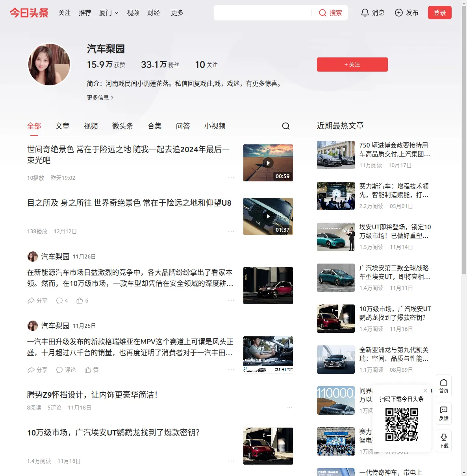
Task: Click the 登录 login button
Action: (440, 13)
